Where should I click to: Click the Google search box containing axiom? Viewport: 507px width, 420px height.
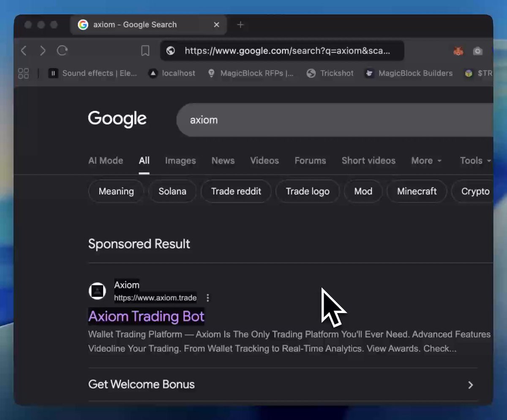coord(335,120)
